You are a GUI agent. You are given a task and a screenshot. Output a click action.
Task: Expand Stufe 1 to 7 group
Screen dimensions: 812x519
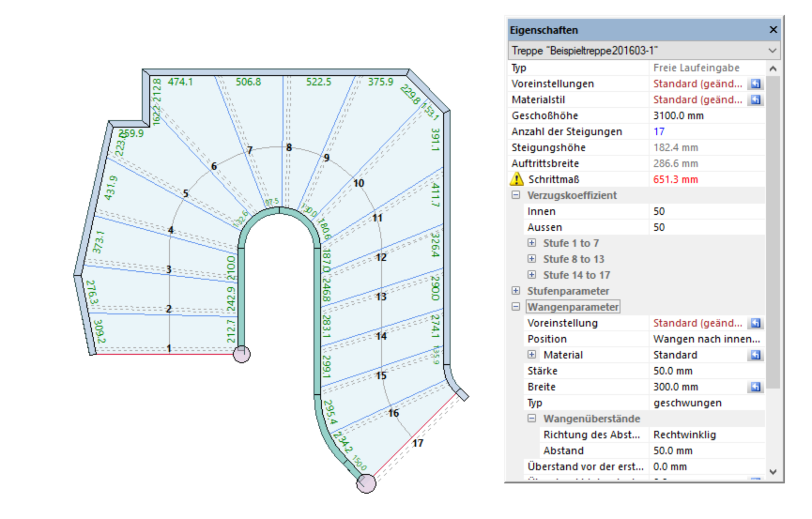click(532, 243)
